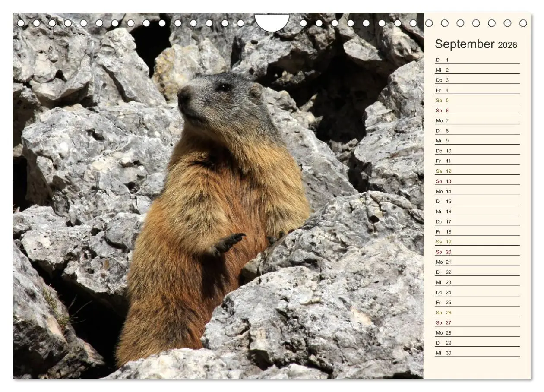Click the September 2026 month heading
Screen dimensions: 544x392
(x=475, y=44)
